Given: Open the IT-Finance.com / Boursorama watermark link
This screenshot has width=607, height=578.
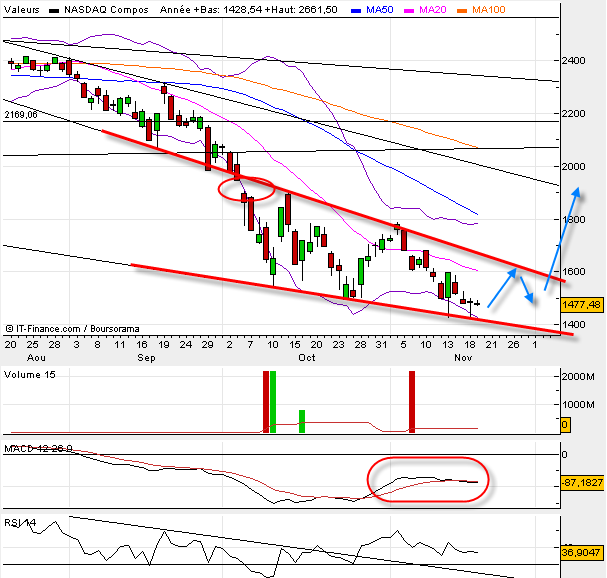Looking at the screenshot, I should coord(75,327).
